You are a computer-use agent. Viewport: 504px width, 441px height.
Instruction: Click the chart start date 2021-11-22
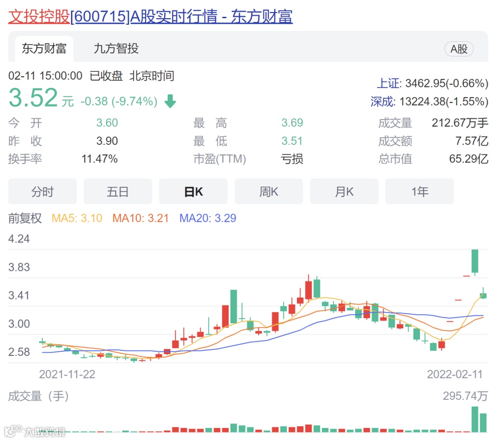(x=67, y=374)
